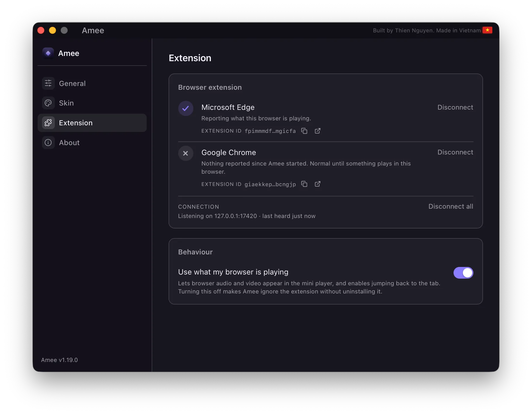
Task: Disconnect Microsoft Edge
Action: [x=455, y=107]
